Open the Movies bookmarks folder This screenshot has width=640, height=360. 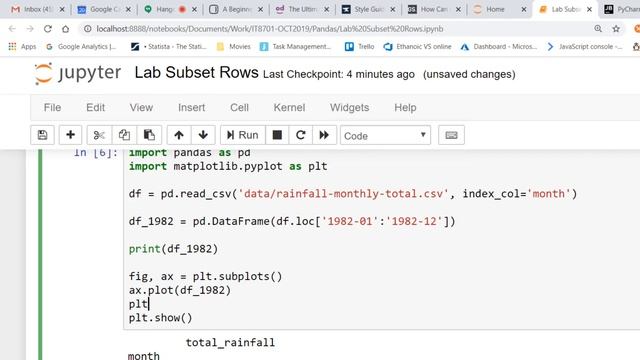click(x=233, y=47)
